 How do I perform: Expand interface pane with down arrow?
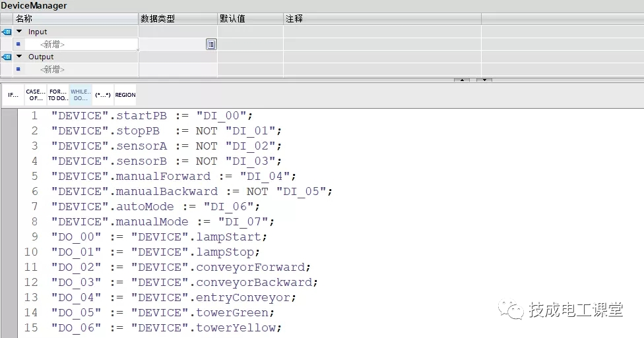click(x=484, y=80)
